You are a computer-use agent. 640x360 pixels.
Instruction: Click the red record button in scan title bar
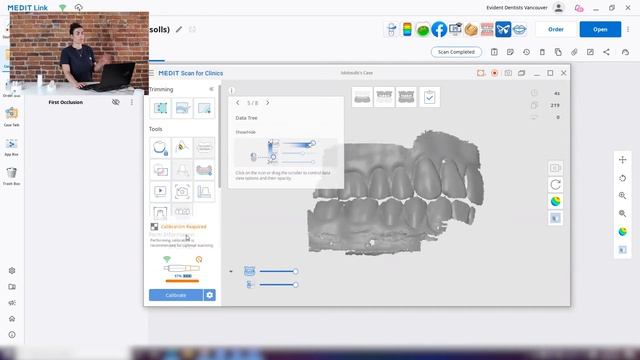pos(494,73)
